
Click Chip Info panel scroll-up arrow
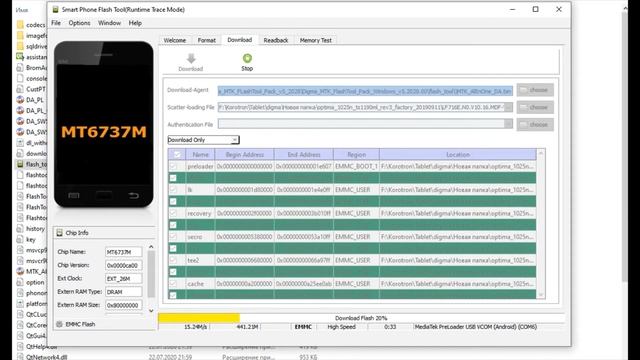point(151,247)
